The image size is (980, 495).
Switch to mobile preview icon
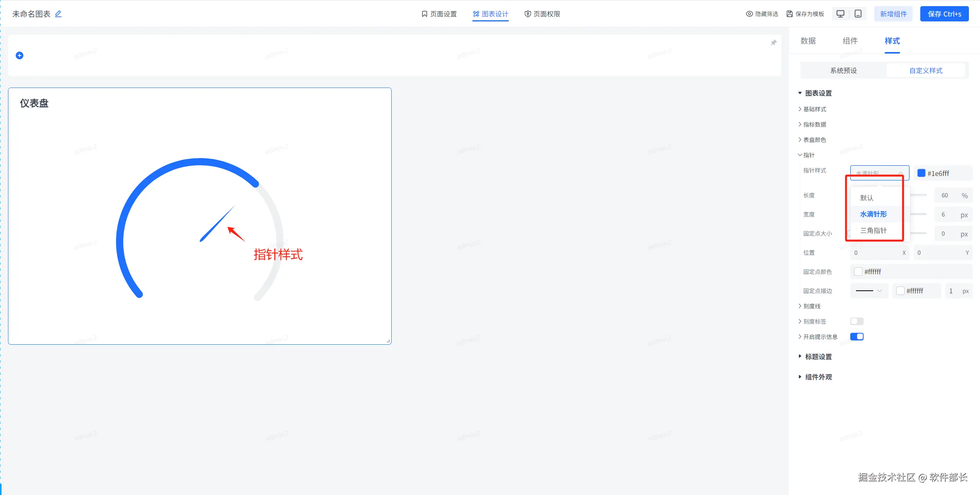(858, 14)
